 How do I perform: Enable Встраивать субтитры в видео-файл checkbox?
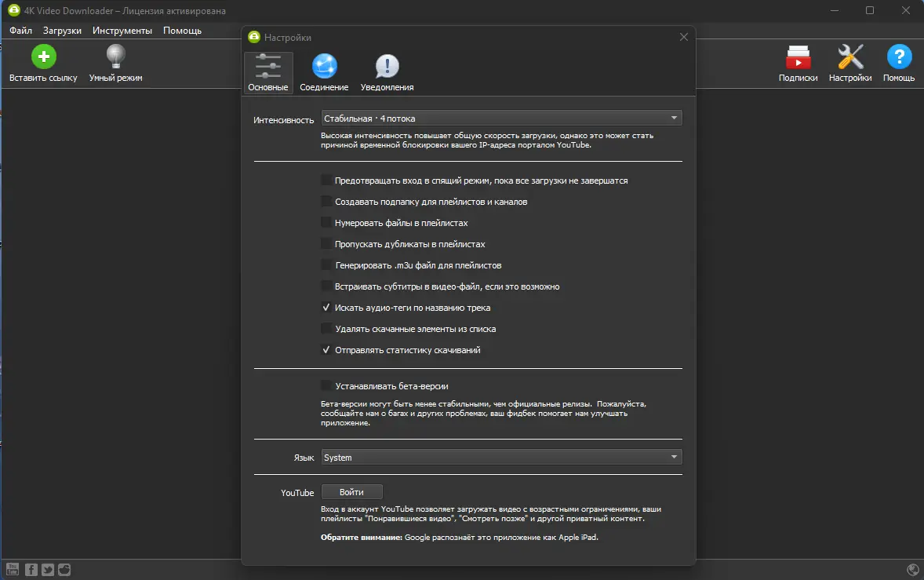coord(326,286)
